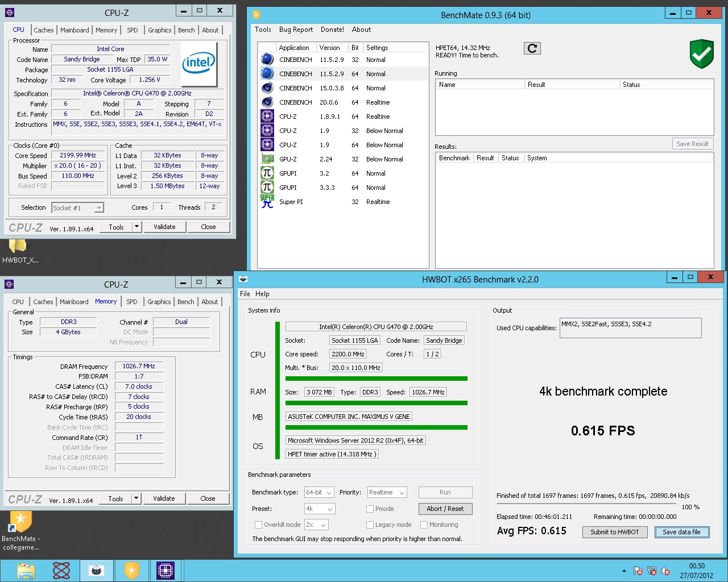Viewport: 728px width, 582px height.
Task: Click HWBOT x265 title bar app icon
Action: [243, 279]
